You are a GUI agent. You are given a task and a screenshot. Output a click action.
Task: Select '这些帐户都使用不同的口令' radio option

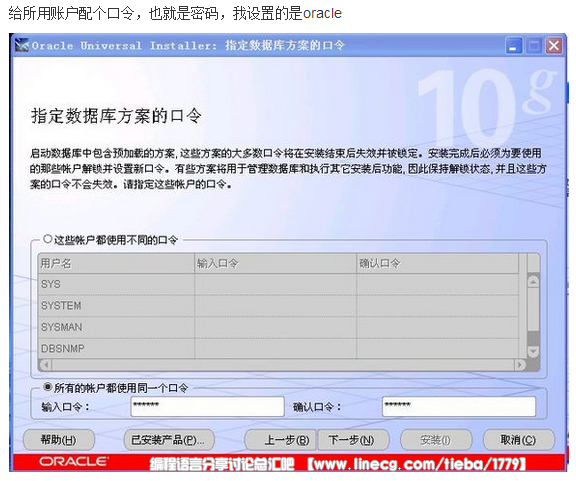point(47,239)
